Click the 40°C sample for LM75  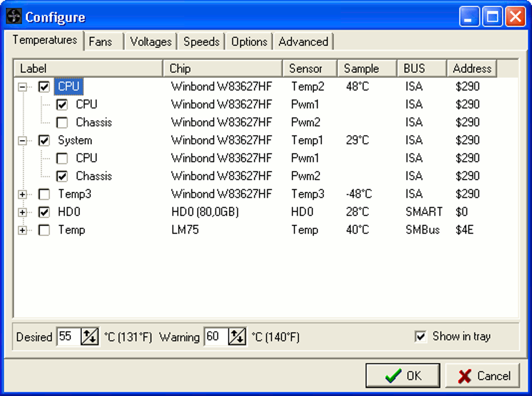point(357,230)
